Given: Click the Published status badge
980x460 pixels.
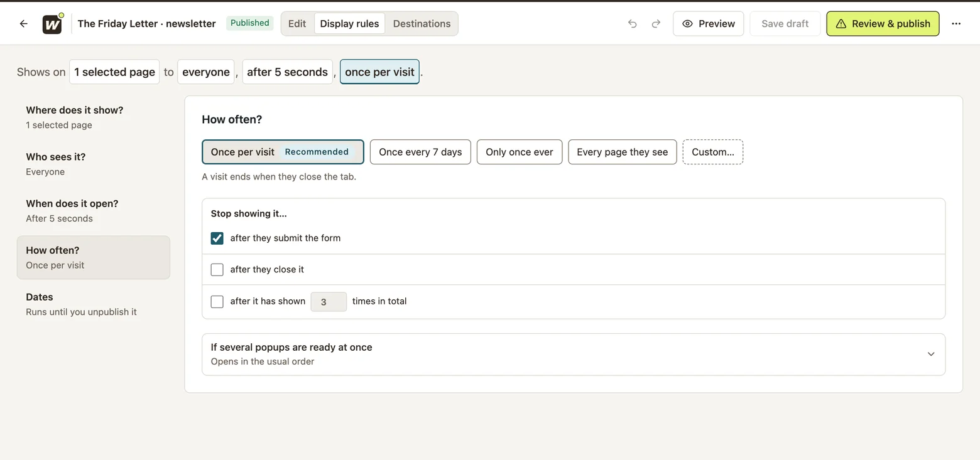Looking at the screenshot, I should (x=249, y=23).
